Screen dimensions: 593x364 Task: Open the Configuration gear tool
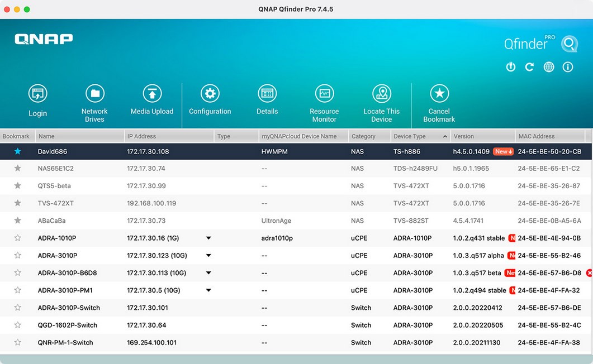(x=210, y=94)
